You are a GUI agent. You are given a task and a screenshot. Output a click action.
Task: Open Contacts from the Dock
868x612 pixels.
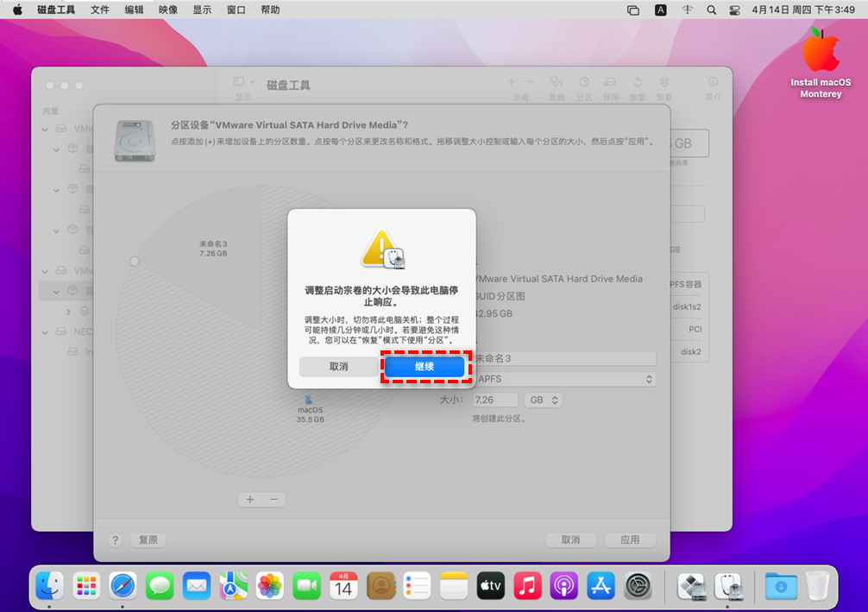[381, 585]
